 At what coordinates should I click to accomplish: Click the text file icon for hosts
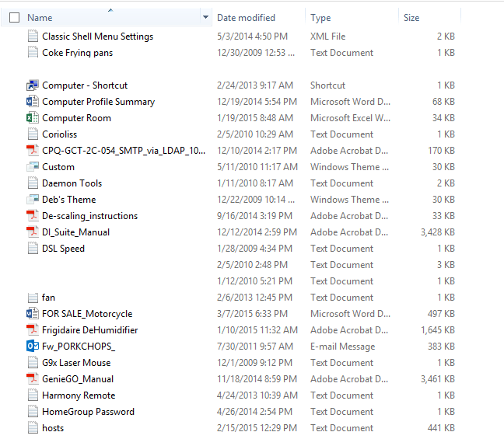(32, 428)
